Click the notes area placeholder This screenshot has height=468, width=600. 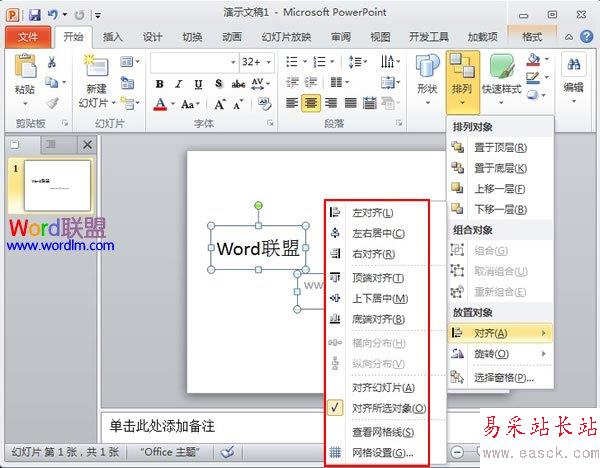[x=162, y=426]
